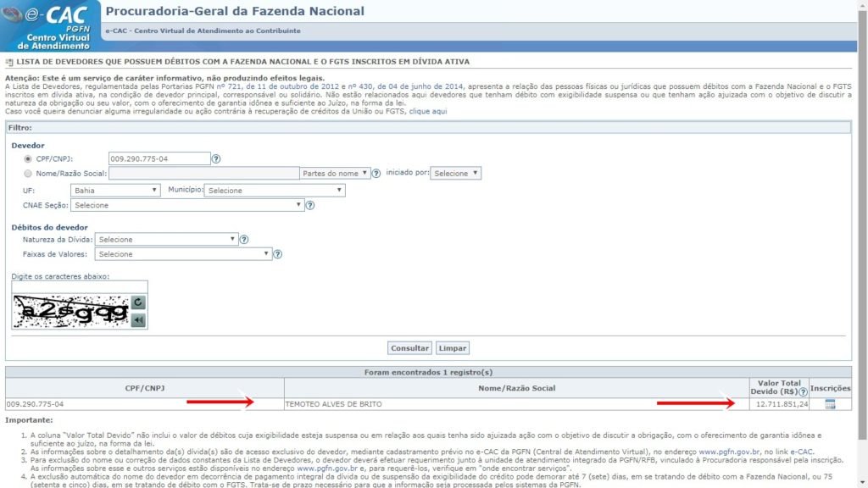Open the Natureza da Dívida dropdown
The image size is (868, 488).
coord(166,240)
